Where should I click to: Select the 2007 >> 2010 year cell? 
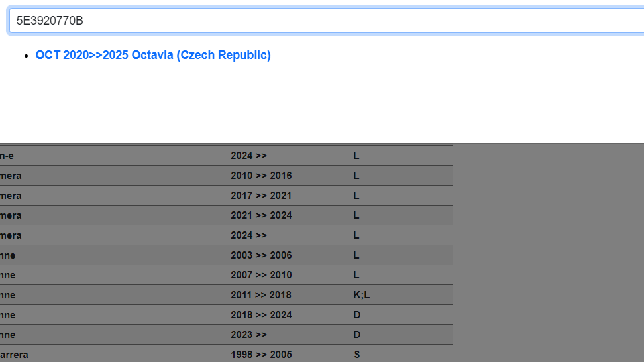(261, 275)
